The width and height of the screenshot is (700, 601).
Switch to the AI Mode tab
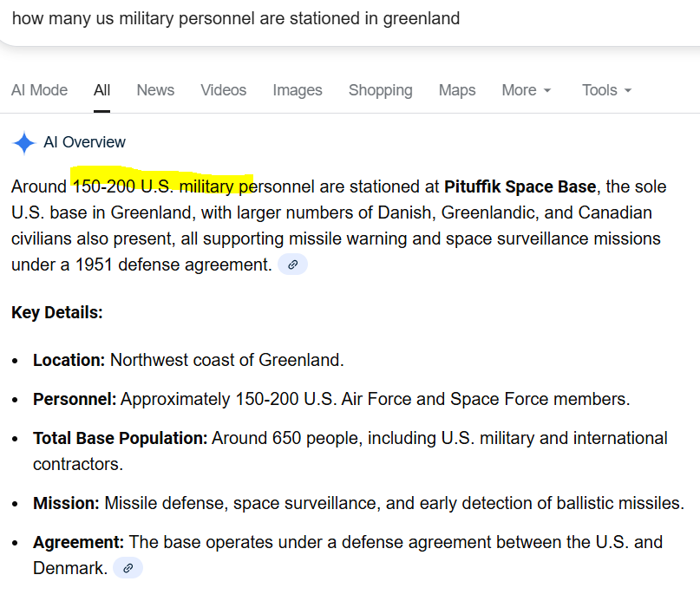click(x=39, y=90)
